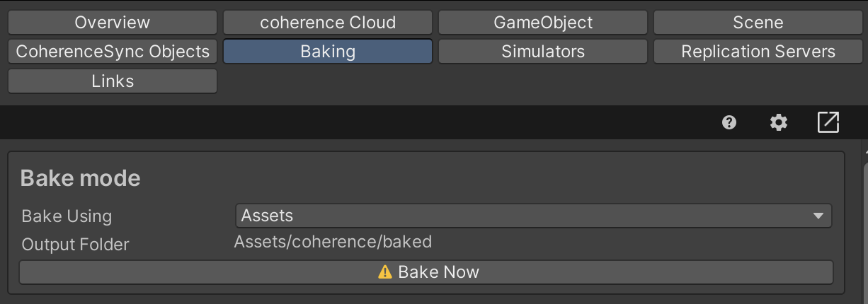Open settings via the gear icon
868x304 pixels.
779,123
